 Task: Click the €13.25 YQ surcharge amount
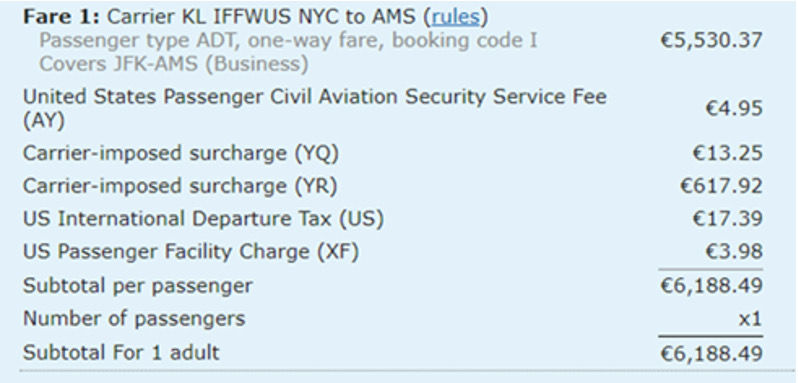tap(727, 153)
